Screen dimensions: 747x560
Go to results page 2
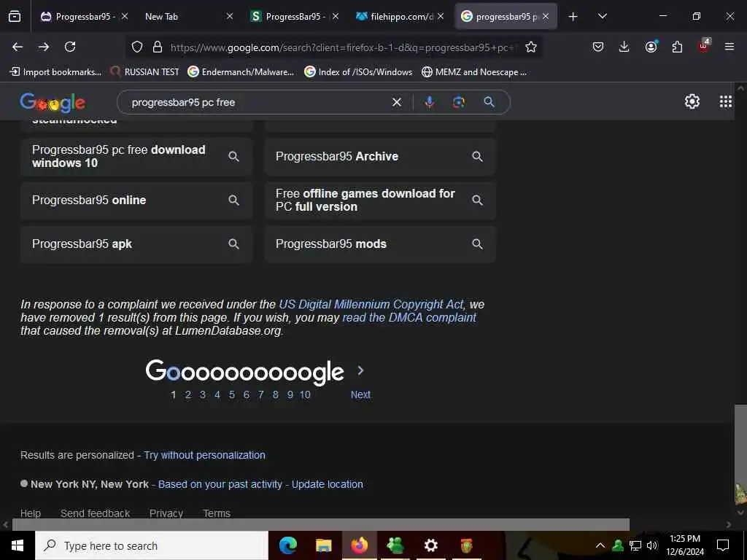click(x=188, y=394)
